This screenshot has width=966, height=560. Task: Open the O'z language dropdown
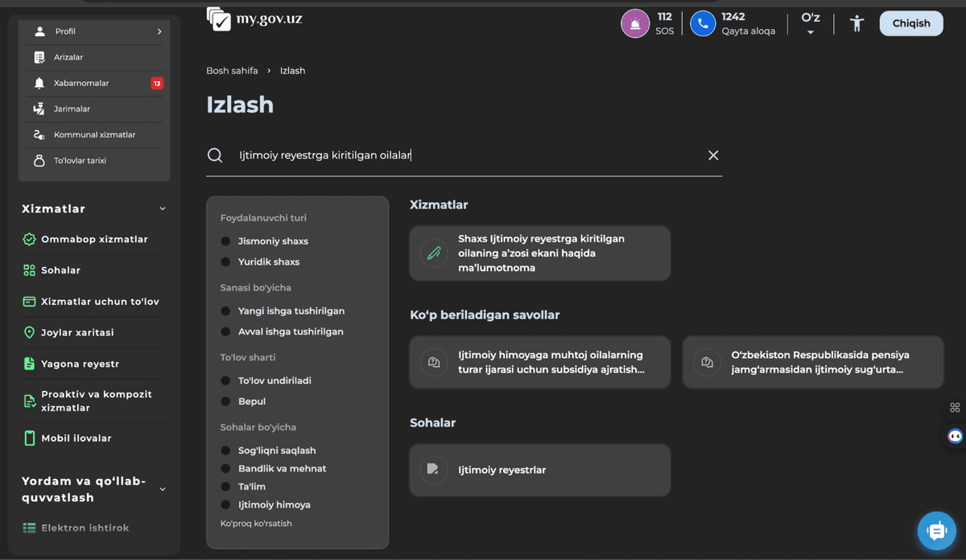click(811, 23)
